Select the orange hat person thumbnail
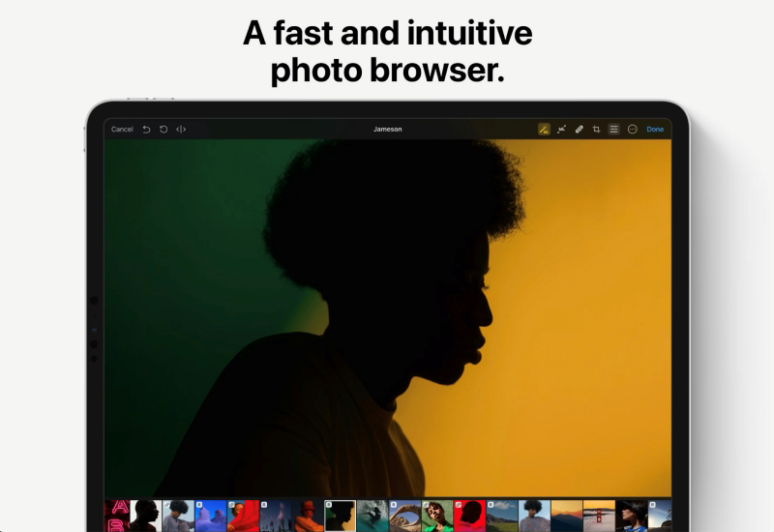Screen dimensions: 774x532 point(308,516)
